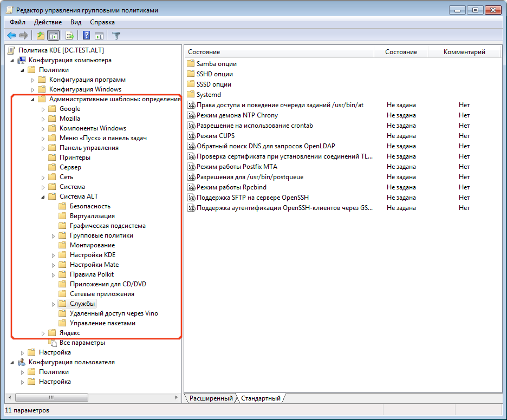Collapse the Система ALT node
This screenshot has width=507, height=420.
pos(43,197)
